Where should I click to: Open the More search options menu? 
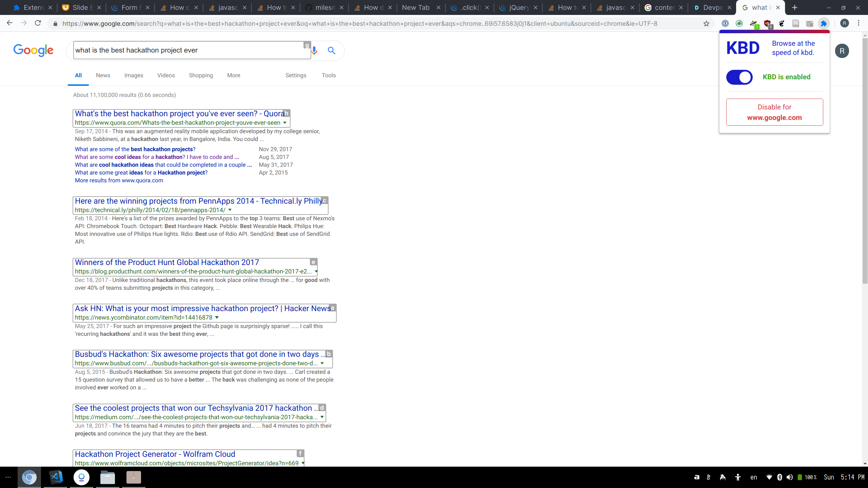234,75
